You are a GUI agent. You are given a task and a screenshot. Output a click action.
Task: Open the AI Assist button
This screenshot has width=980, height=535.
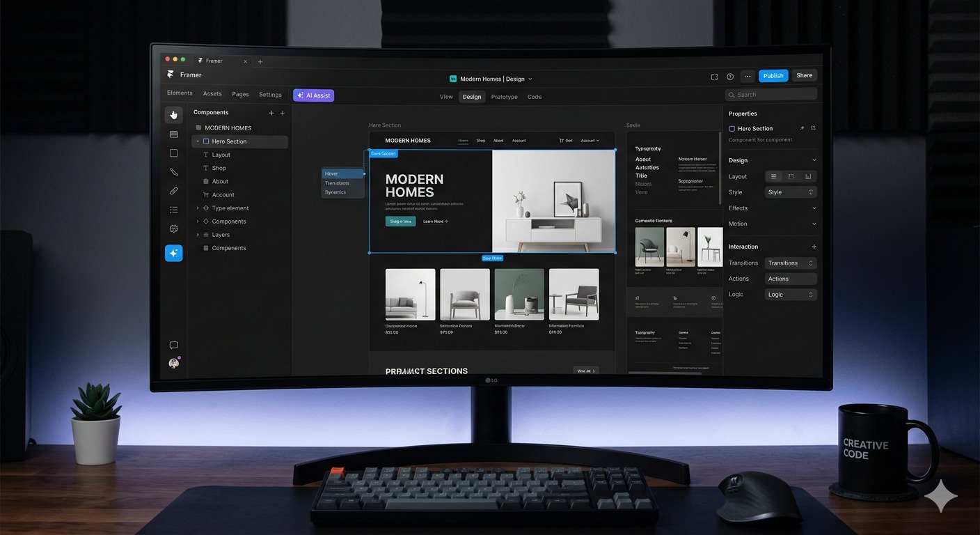tap(314, 95)
